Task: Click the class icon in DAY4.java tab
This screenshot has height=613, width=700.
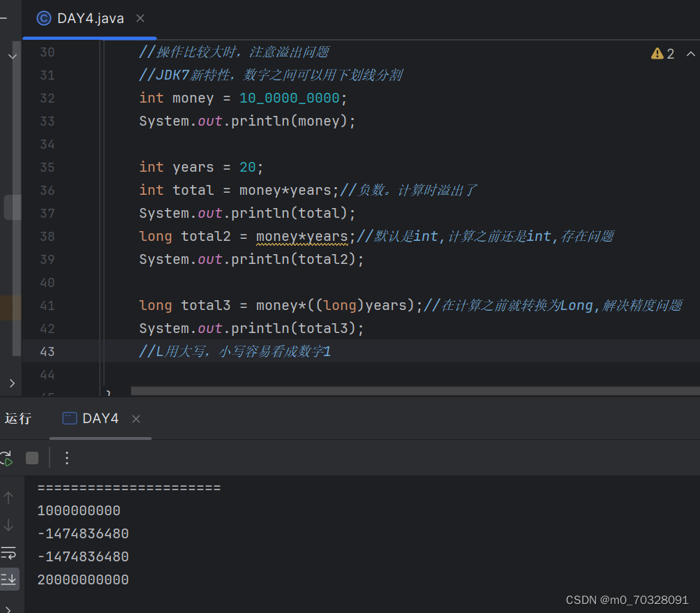Action: 43,19
